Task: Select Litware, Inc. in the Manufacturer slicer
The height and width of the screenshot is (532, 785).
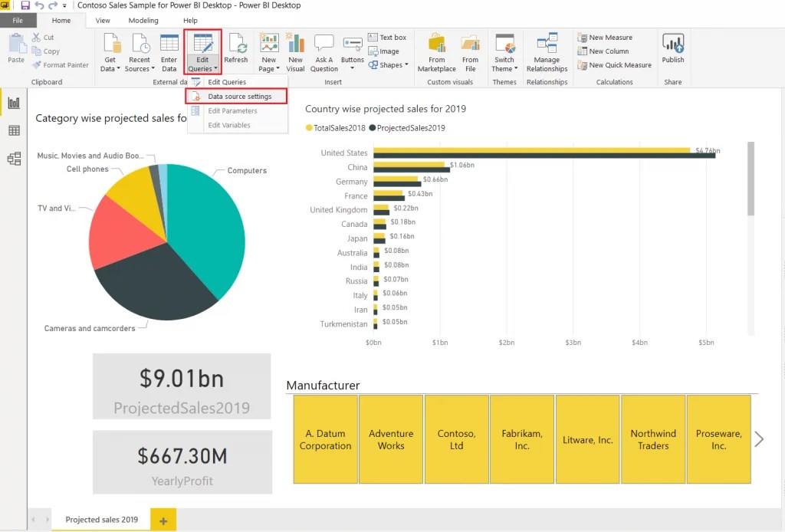Action: click(587, 439)
